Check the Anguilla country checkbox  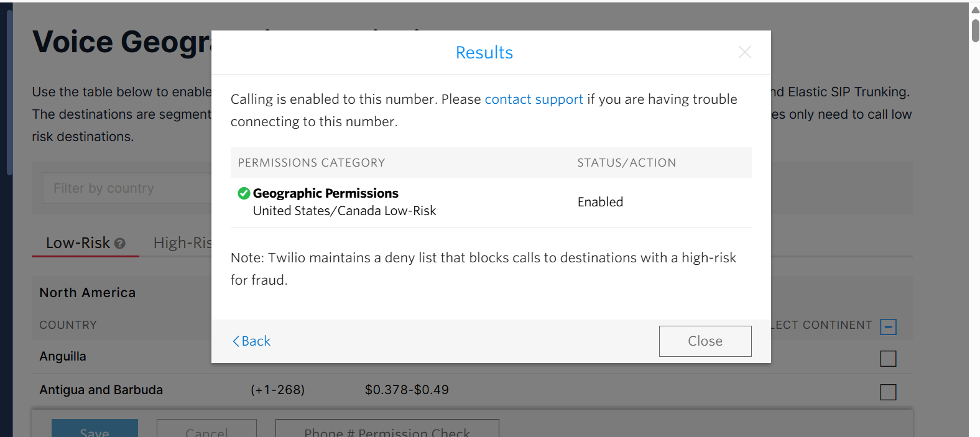(888, 359)
